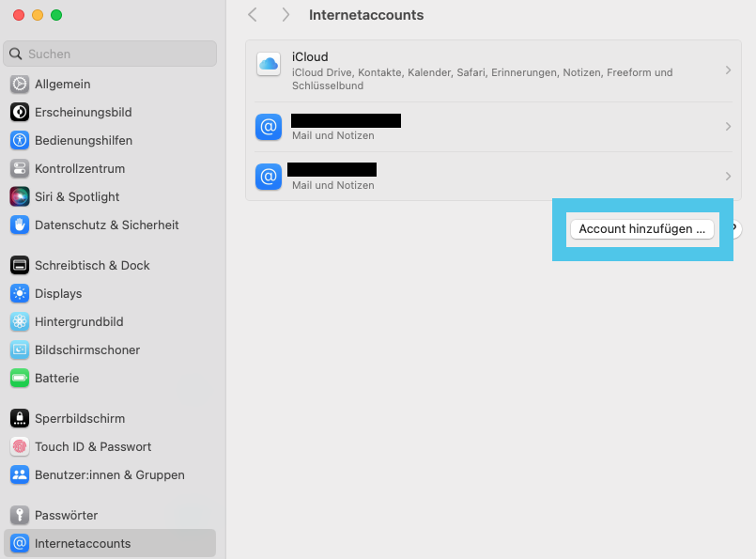The height and width of the screenshot is (559, 756).
Task: Click the first mail account @ icon
Action: pyautogui.click(x=269, y=127)
